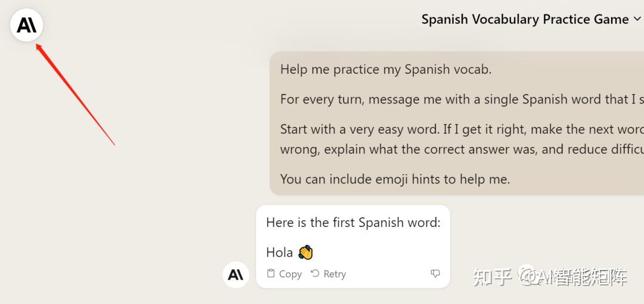644x304 pixels.
Task: Expand the chevron beside the conversation title
Action: [x=637, y=20]
